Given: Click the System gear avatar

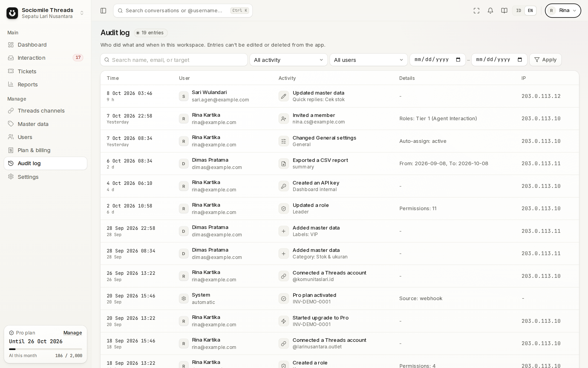Looking at the screenshot, I should 184,298.
